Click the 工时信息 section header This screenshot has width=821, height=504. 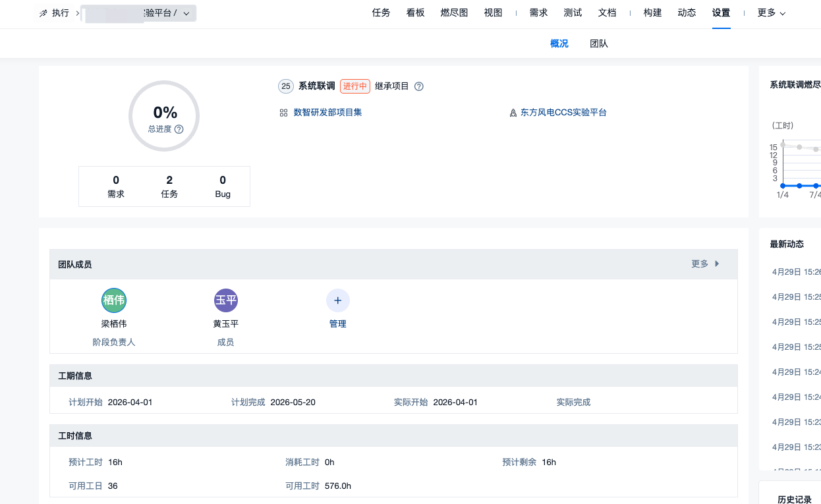tap(393, 435)
